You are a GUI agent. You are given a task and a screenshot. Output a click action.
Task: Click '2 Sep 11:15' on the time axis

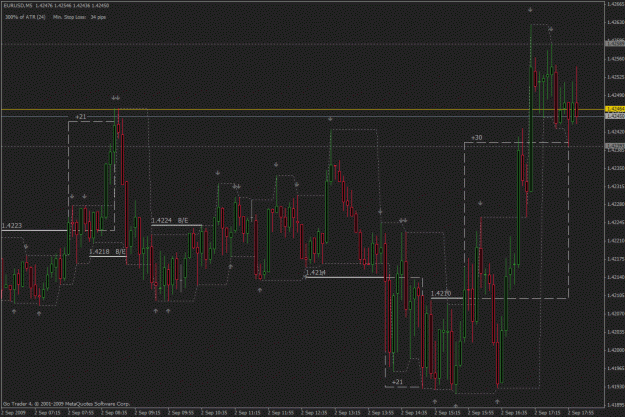248,413
